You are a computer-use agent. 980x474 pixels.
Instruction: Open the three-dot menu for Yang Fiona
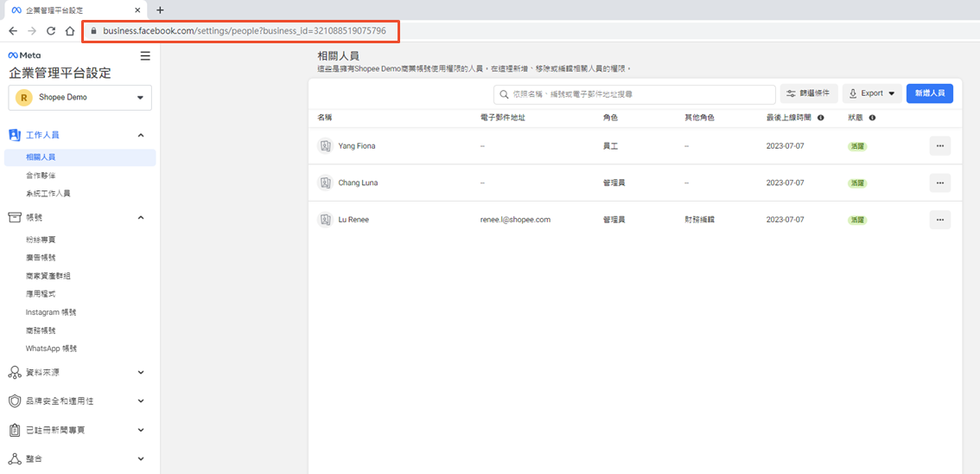click(939, 146)
